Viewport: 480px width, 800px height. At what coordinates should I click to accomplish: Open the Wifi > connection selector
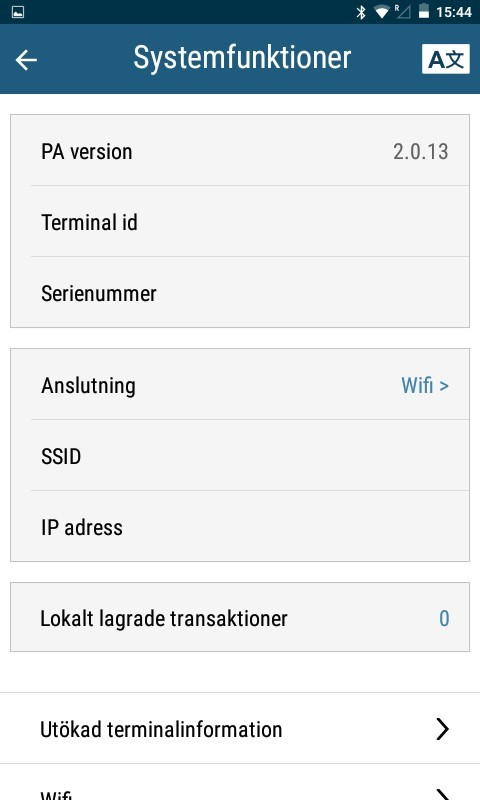[425, 385]
